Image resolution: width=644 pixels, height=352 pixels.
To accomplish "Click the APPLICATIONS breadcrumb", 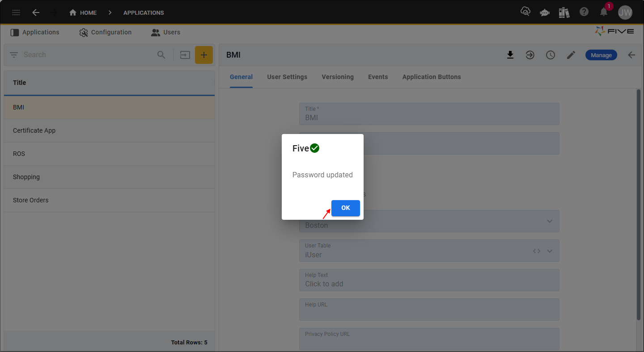I will click(144, 13).
